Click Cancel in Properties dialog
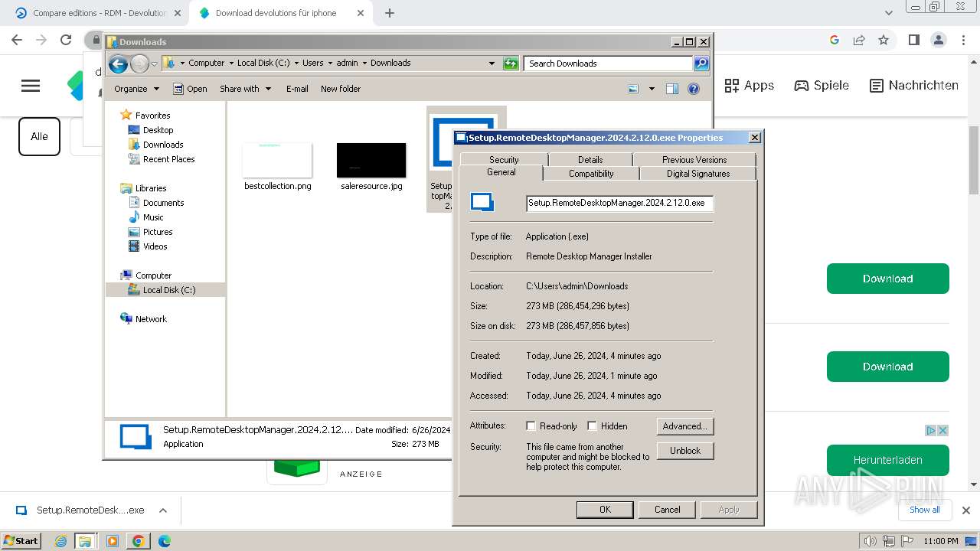The image size is (980, 551). (667, 510)
